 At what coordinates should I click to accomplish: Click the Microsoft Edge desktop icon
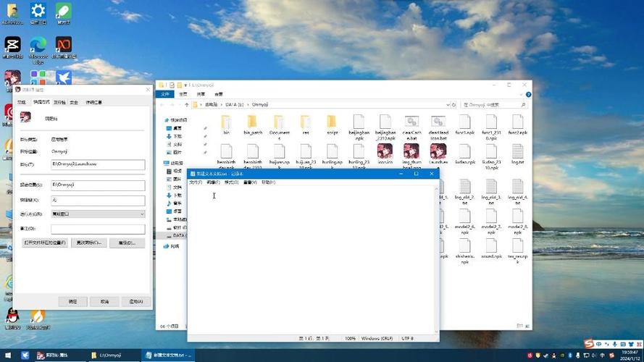(x=38, y=45)
